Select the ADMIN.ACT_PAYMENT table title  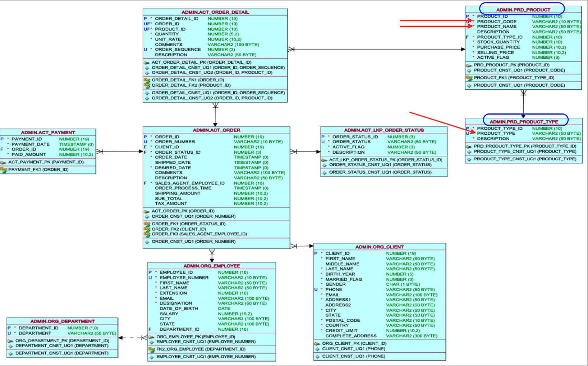pyautogui.click(x=48, y=132)
